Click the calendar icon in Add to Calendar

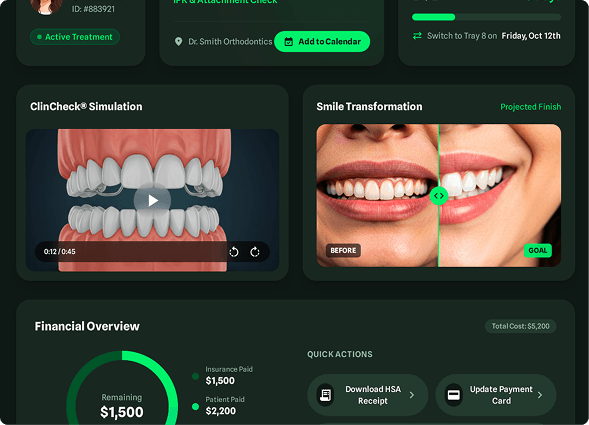click(x=288, y=42)
